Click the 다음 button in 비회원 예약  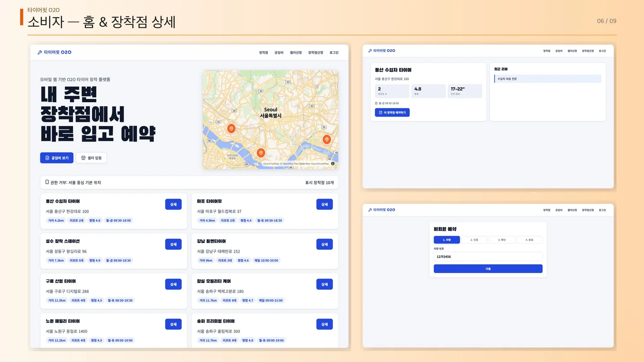point(488,269)
